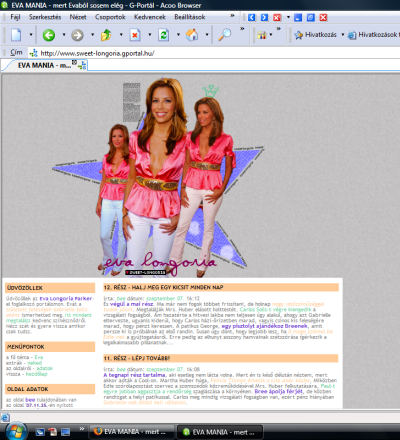This screenshot has height=440, width=400.
Task: Switch to next tab with blue right arrow
Action: click(264, 17)
